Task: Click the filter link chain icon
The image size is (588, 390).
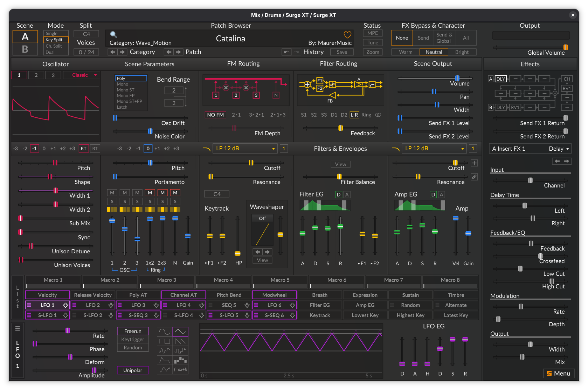Action: tap(474, 177)
